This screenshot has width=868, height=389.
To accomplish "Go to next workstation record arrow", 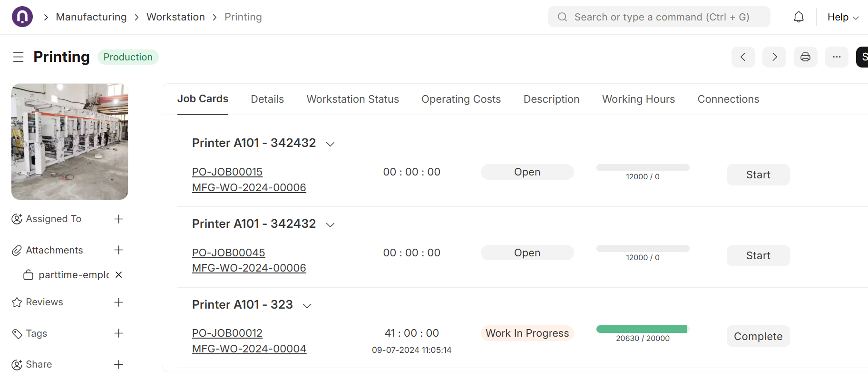I will (774, 57).
